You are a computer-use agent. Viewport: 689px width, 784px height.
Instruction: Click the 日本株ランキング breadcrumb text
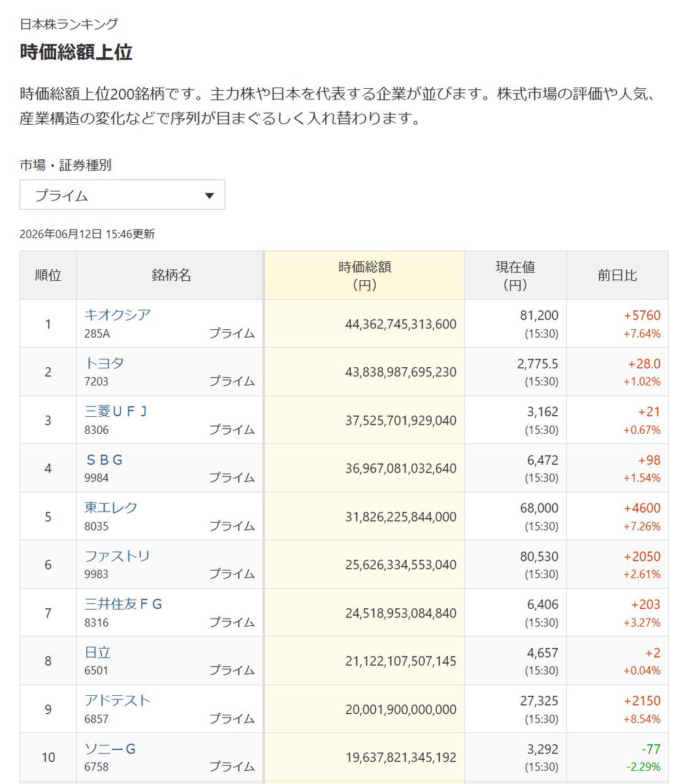pyautogui.click(x=69, y=24)
